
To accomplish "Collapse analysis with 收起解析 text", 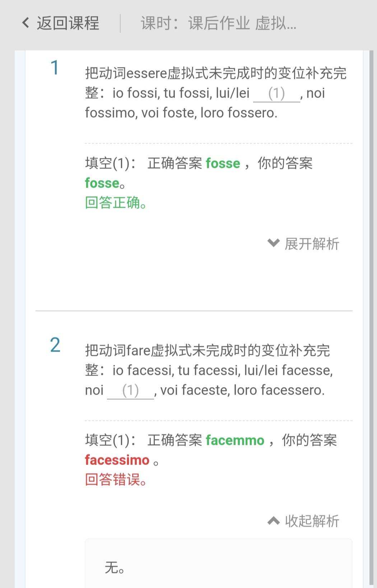I will 312,521.
